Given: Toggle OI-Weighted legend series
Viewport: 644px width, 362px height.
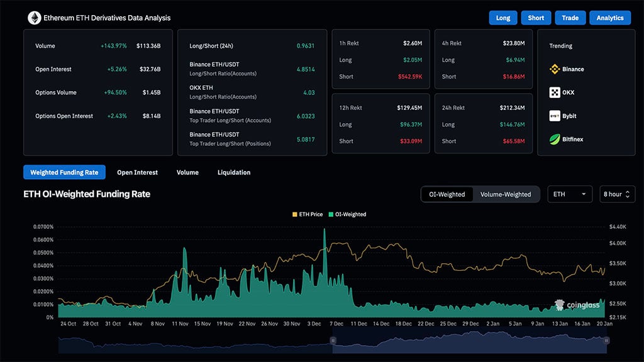Looking at the screenshot, I should click(x=347, y=214).
